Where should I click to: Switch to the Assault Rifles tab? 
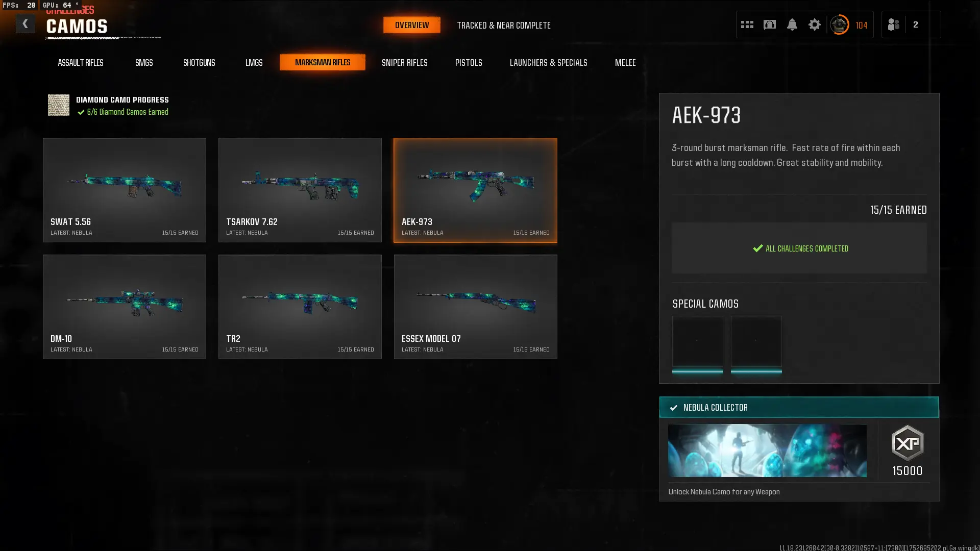pos(81,62)
